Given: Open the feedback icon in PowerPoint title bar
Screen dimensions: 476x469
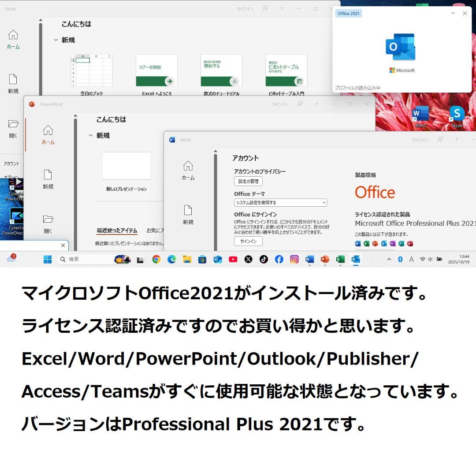Looking at the screenshot, I should [300, 104].
